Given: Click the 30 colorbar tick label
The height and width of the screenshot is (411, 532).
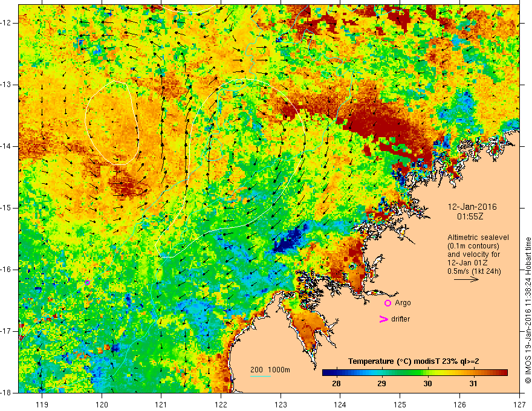Looking at the screenshot, I should coord(427,384).
